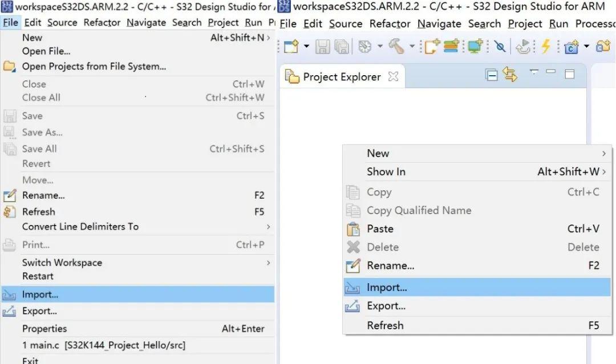The height and width of the screenshot is (364, 616).
Task: Open the dropdown arrow beside the hammer icon
Action: 412,47
